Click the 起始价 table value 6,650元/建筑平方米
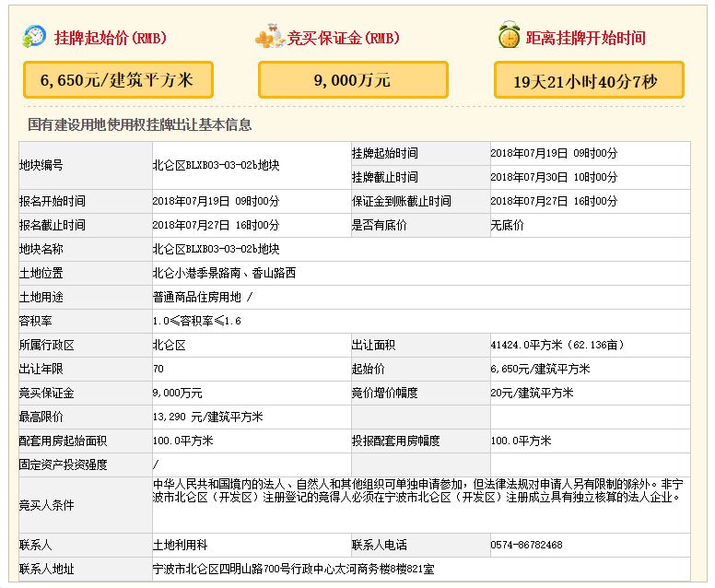This screenshot has width=715, height=588. coord(540,369)
